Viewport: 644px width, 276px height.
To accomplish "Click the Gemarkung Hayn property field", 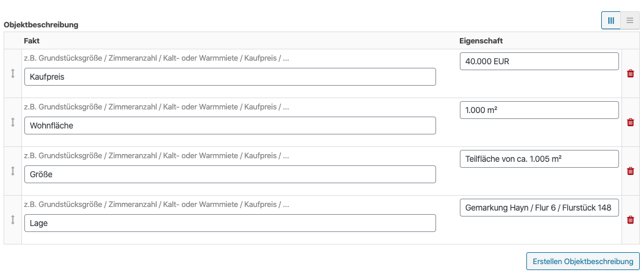I will pos(539,208).
